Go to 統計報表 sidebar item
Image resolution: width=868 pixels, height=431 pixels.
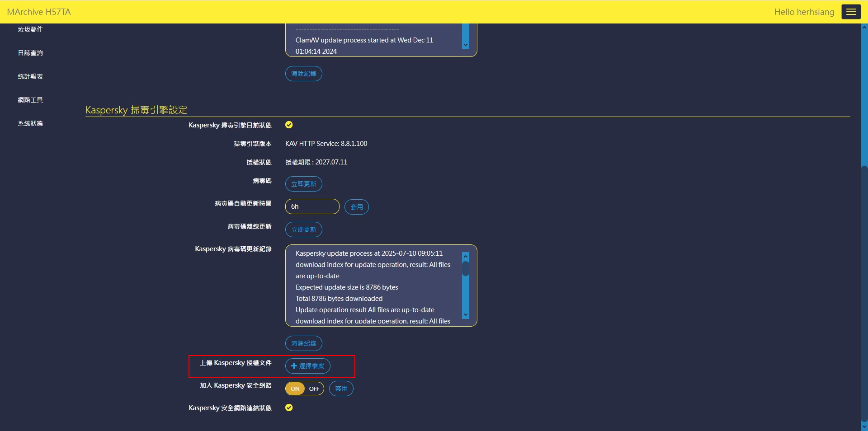click(x=30, y=76)
